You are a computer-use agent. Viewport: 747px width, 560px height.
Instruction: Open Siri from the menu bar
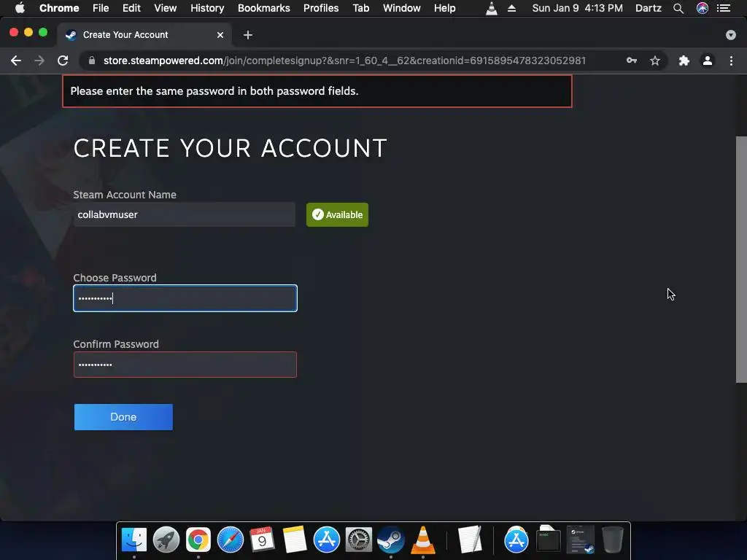(703, 8)
